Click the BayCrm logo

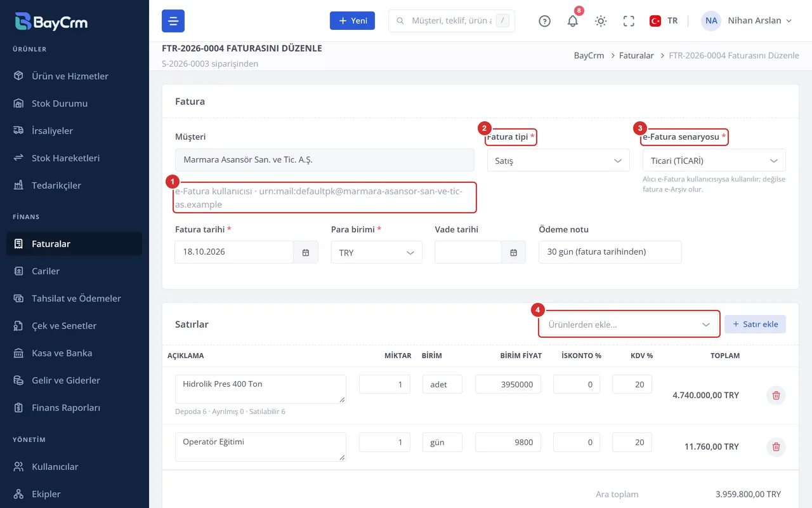click(x=51, y=21)
